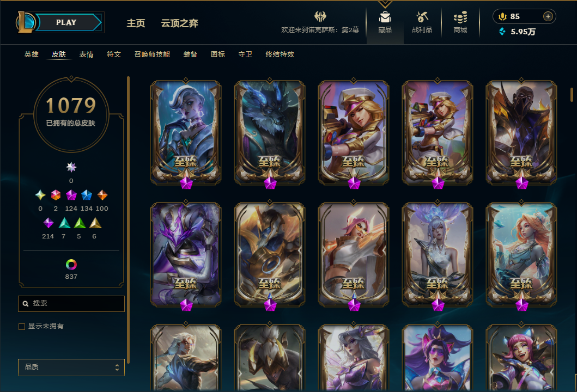Click the plus icon to add RP
The image size is (577, 392).
pyautogui.click(x=548, y=16)
